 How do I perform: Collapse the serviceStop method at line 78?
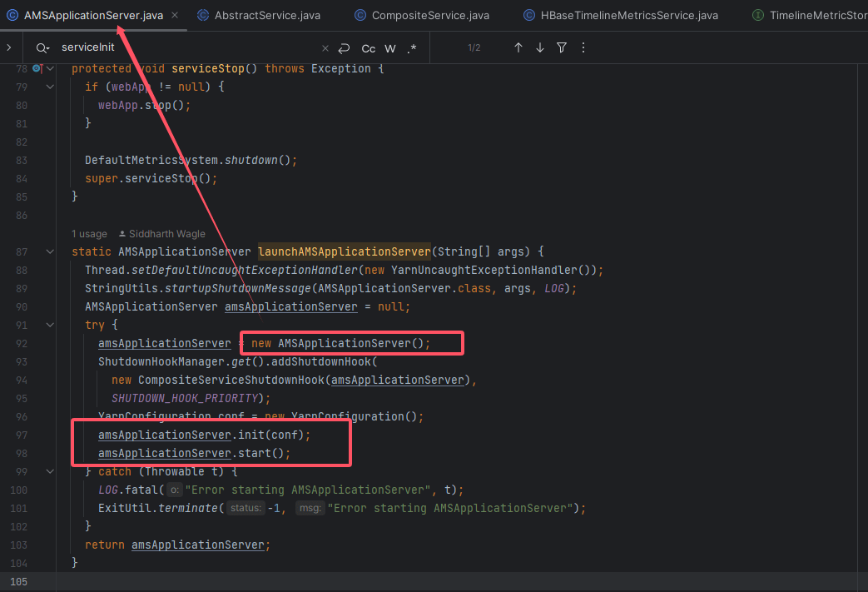[x=50, y=68]
